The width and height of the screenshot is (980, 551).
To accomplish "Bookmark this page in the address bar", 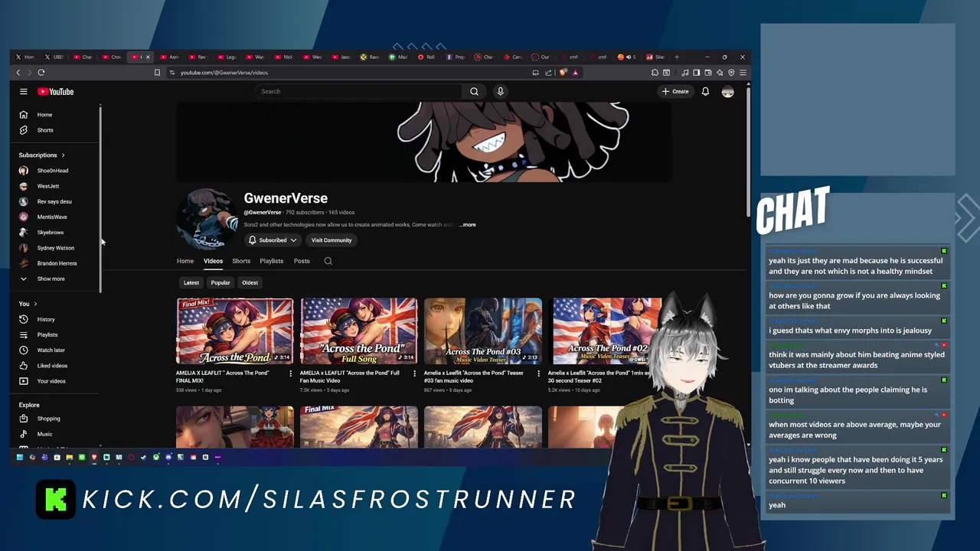I will point(157,73).
